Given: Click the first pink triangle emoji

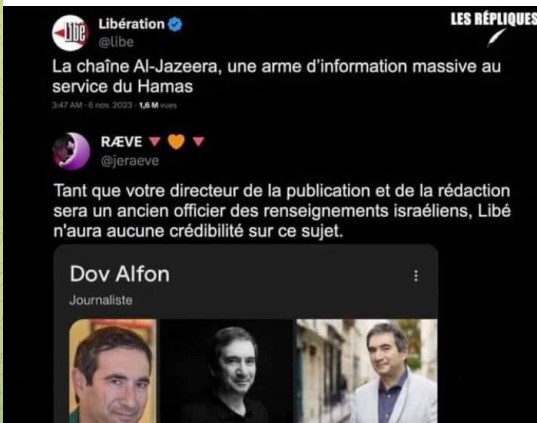Looking at the screenshot, I should [154, 141].
